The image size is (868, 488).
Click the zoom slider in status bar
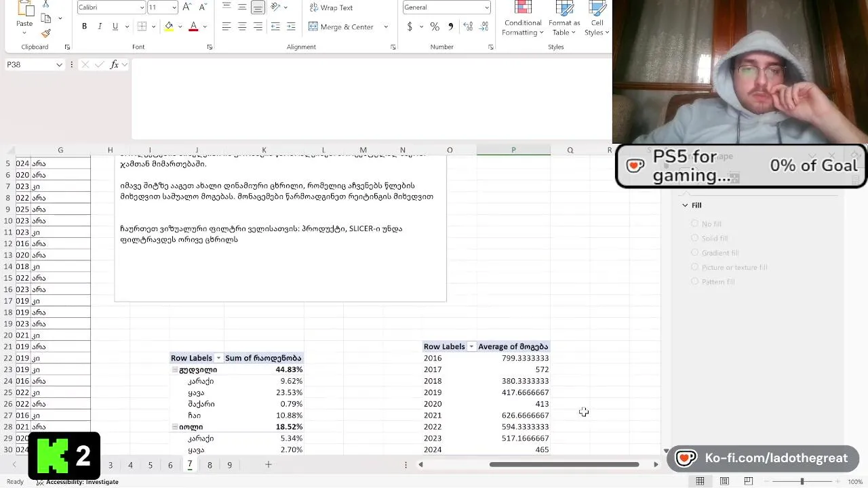click(802, 481)
